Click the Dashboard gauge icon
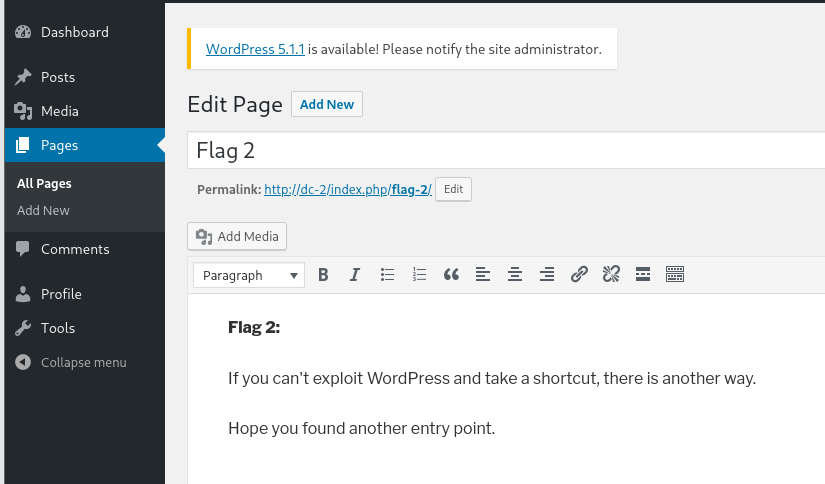Viewport: 825px width, 484px height. point(23,32)
